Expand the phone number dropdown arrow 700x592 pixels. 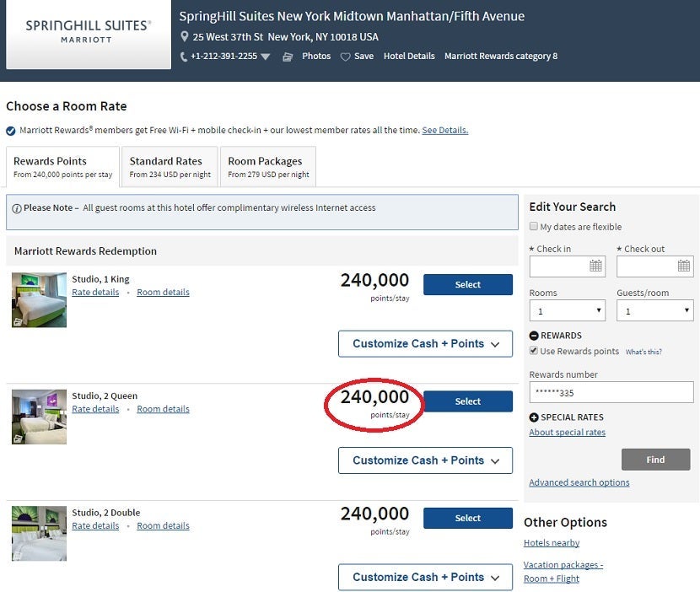265,57
